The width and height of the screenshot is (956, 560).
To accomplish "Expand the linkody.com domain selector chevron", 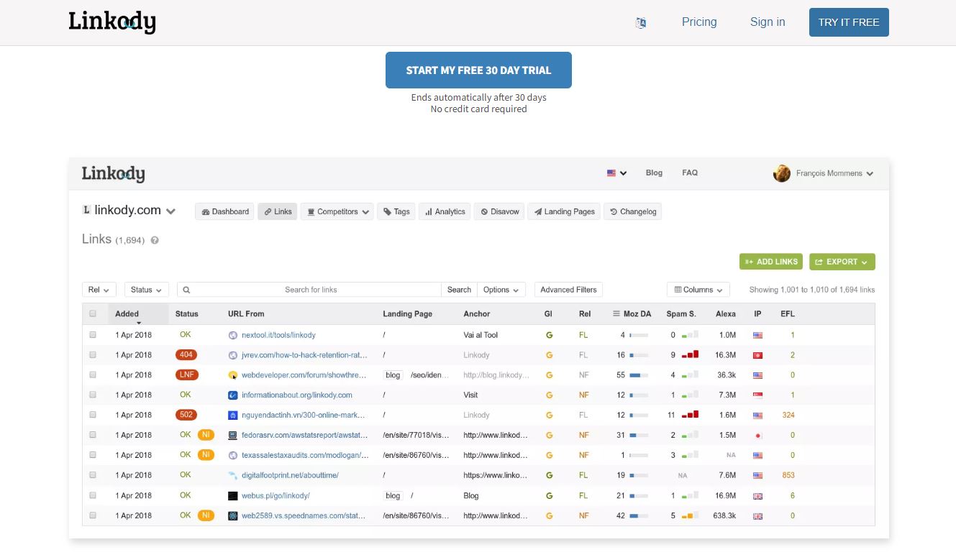I will tap(170, 211).
